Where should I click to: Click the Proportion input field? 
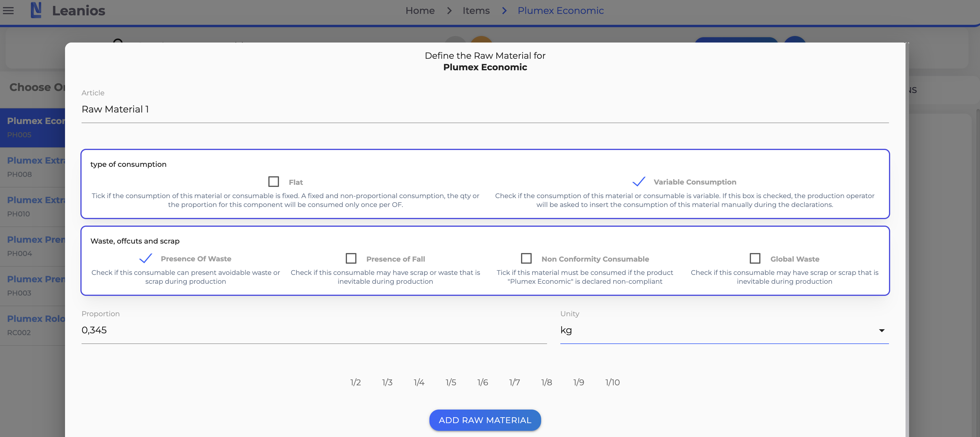(x=314, y=330)
